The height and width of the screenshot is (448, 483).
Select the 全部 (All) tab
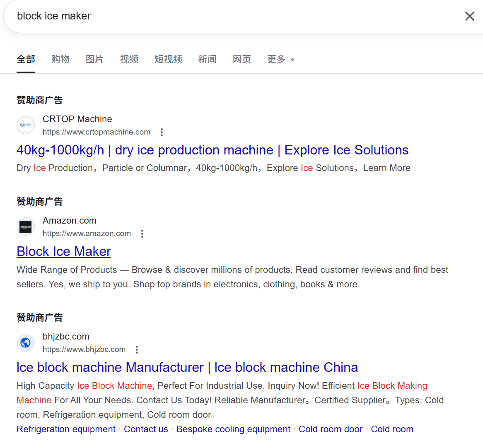(x=26, y=59)
